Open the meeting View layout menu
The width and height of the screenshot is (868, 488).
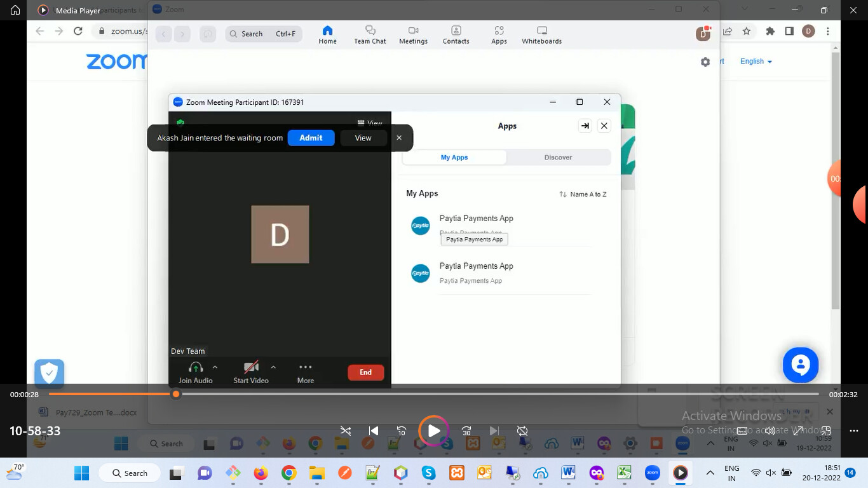(370, 123)
